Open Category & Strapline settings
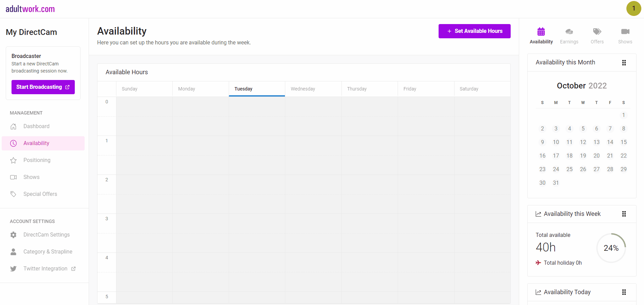Screen dimensions: 644x305 coord(48,252)
